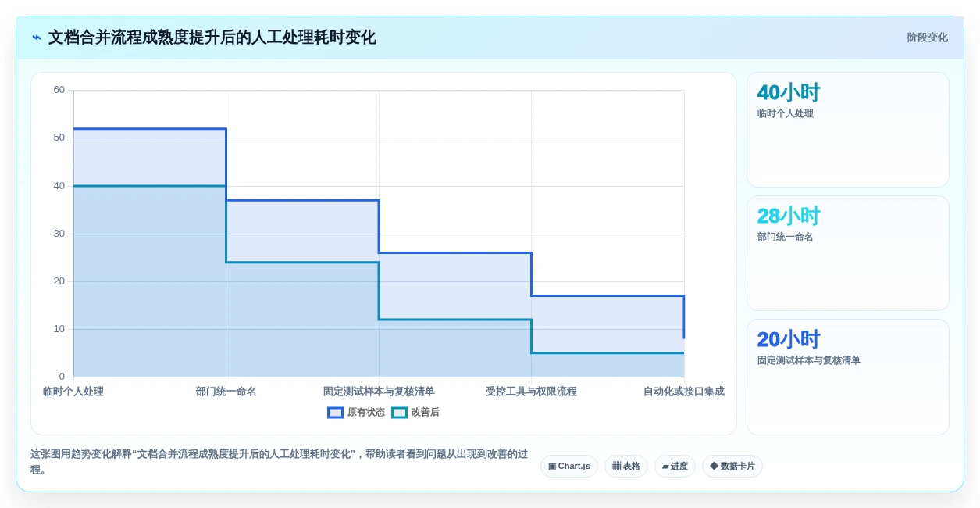Toggle the 改善后 legend swatch
This screenshot has width=980, height=508.
399,413
